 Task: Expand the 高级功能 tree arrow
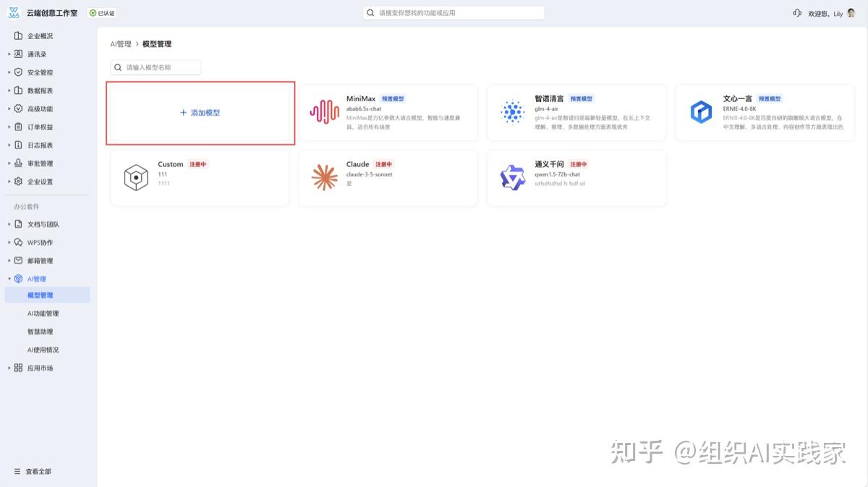pyautogui.click(x=9, y=109)
